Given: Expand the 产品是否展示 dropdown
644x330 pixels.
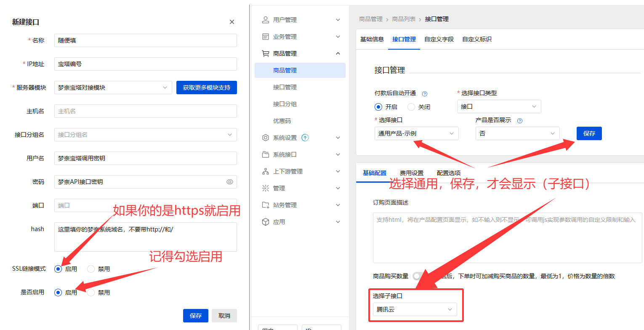Looking at the screenshot, I should pos(517,133).
